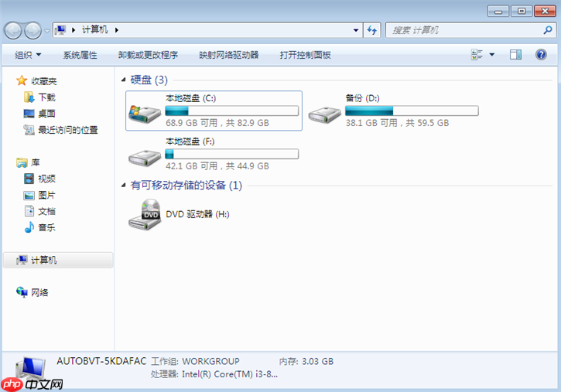Click 卸载或更改程序 in the toolbar

point(148,55)
